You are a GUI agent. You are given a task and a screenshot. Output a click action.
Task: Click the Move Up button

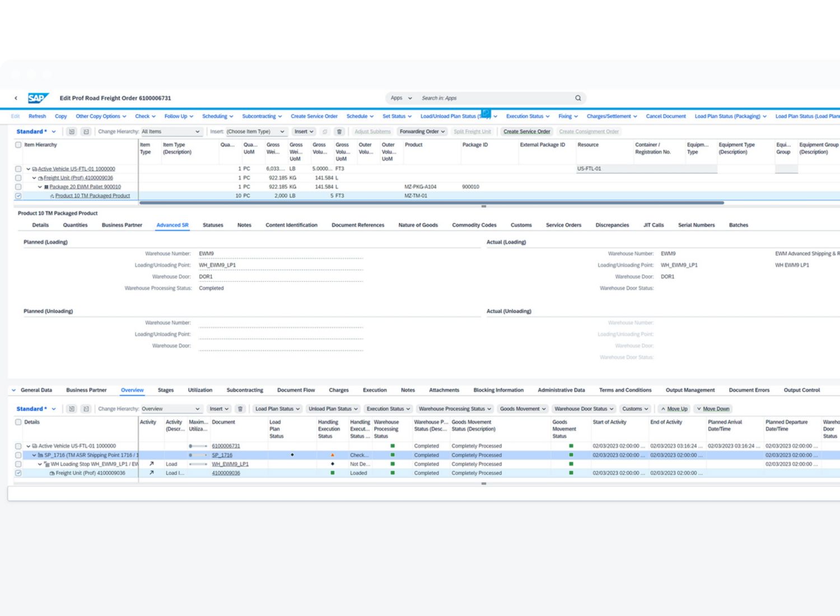[x=674, y=409]
